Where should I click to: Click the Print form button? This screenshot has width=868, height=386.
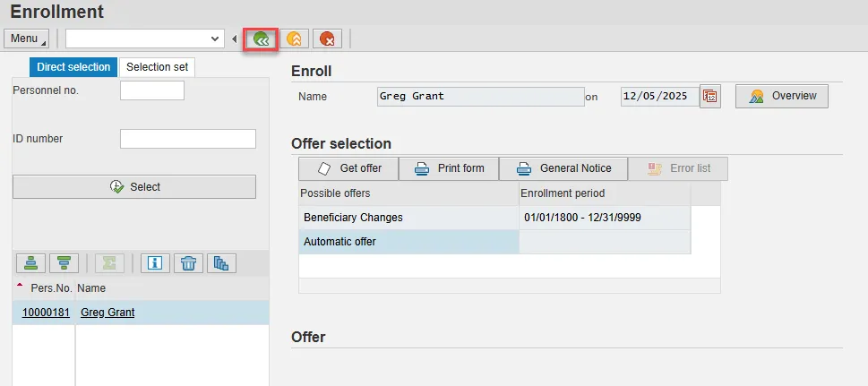point(449,168)
